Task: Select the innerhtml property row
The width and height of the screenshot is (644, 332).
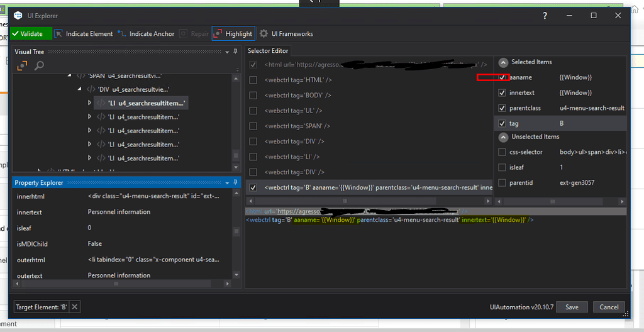Action: click(123, 196)
